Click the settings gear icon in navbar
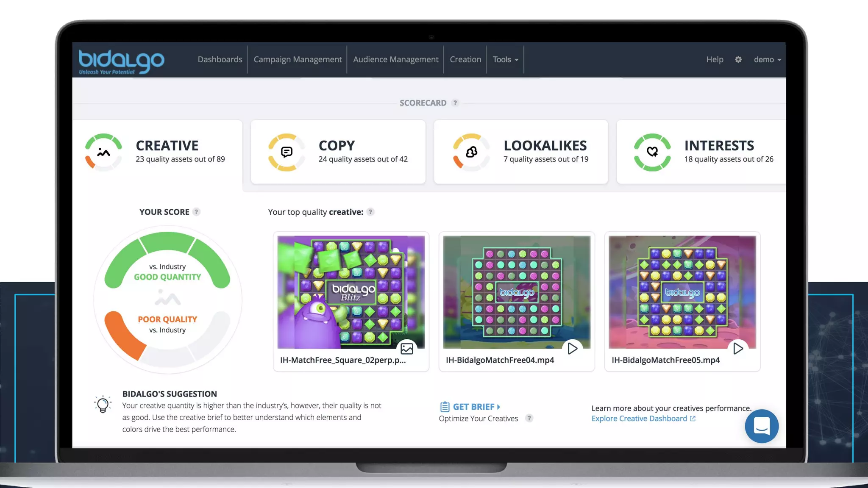This screenshot has width=868, height=488. pyautogui.click(x=738, y=60)
